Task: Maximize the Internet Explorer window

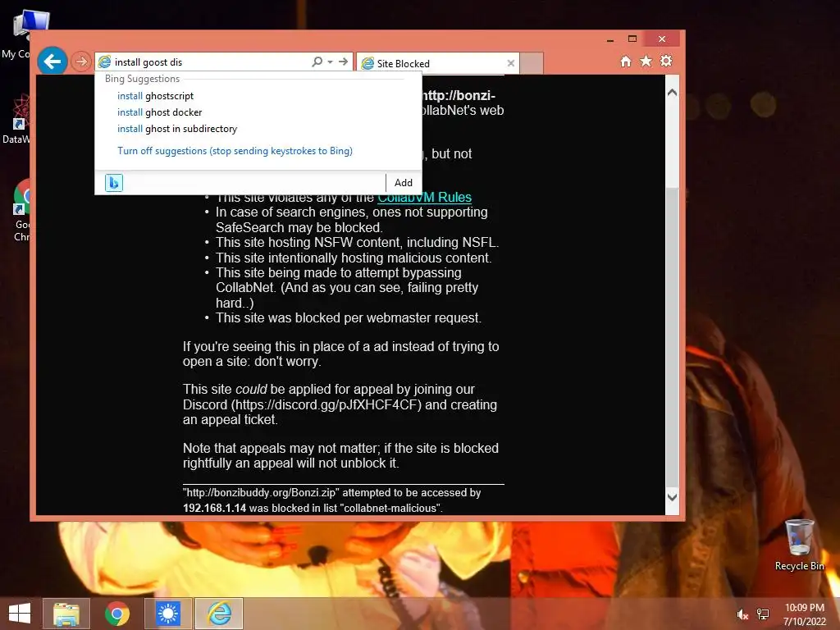Action: tap(632, 39)
